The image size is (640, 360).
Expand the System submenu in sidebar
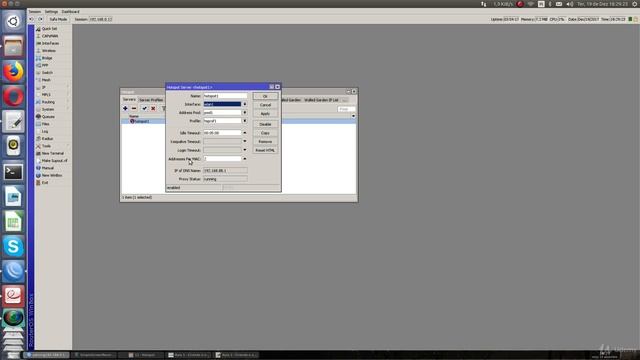coord(48,109)
